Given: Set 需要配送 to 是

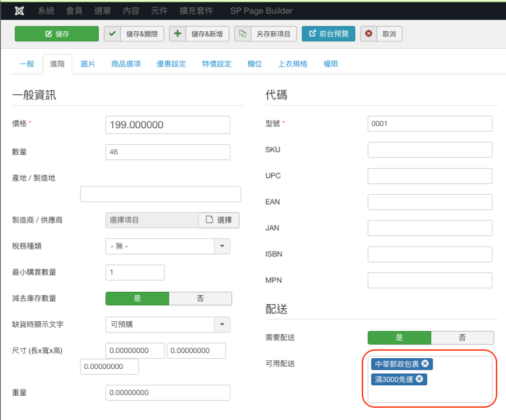Looking at the screenshot, I should coord(399,337).
